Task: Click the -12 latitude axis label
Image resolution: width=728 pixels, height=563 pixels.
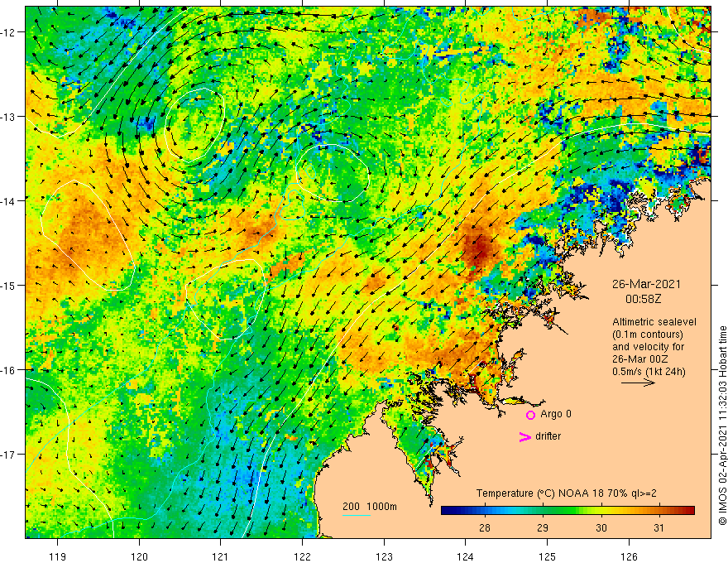Action: [9, 32]
